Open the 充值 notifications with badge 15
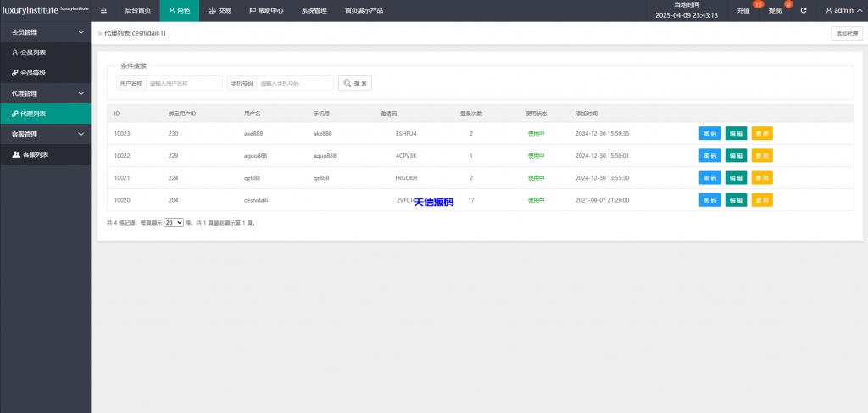Image resolution: width=868 pixels, height=413 pixels. (x=745, y=11)
